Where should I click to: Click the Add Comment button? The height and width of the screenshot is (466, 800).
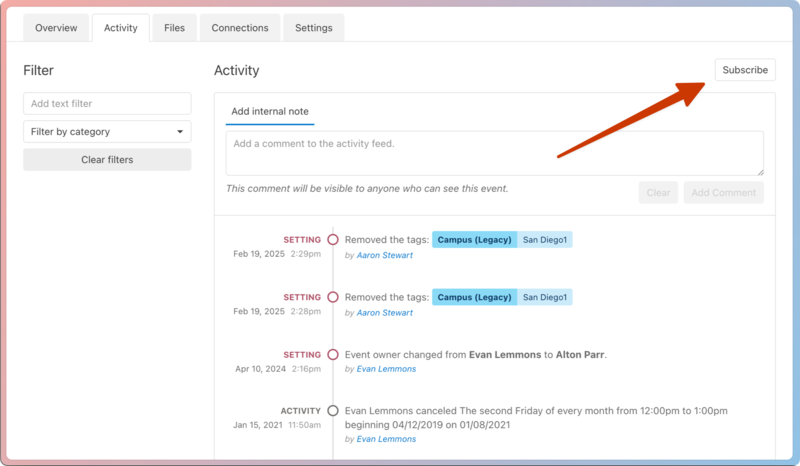click(x=723, y=193)
